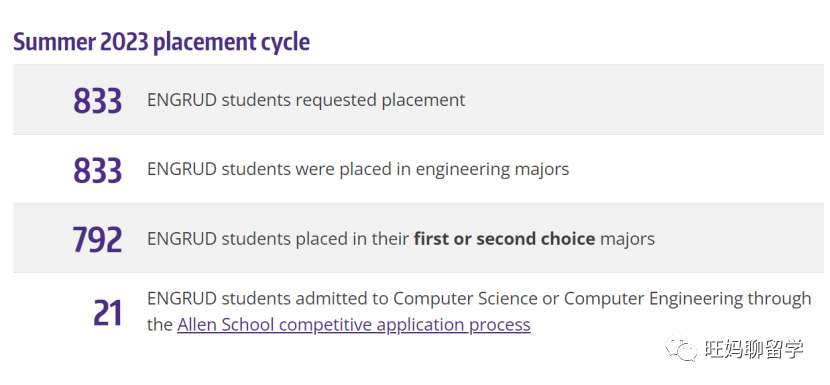Select the first 833 statistic number
Viewport: 830px width, 385px height.
click(98, 101)
